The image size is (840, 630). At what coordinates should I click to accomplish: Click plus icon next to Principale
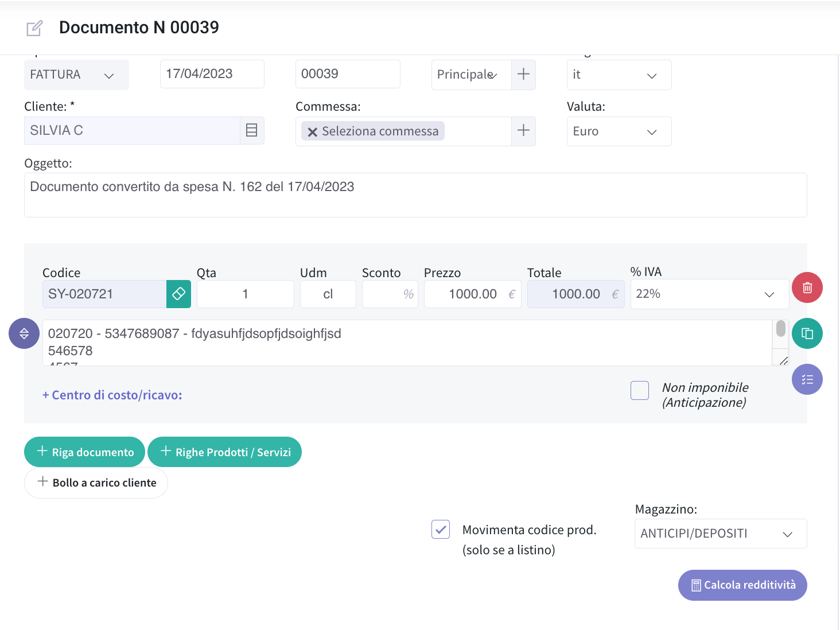click(523, 75)
